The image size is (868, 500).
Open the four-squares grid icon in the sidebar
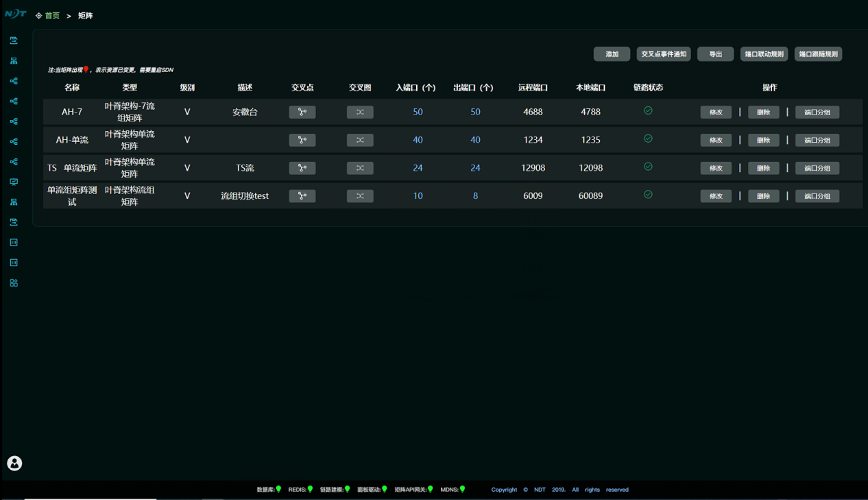pyautogui.click(x=14, y=283)
